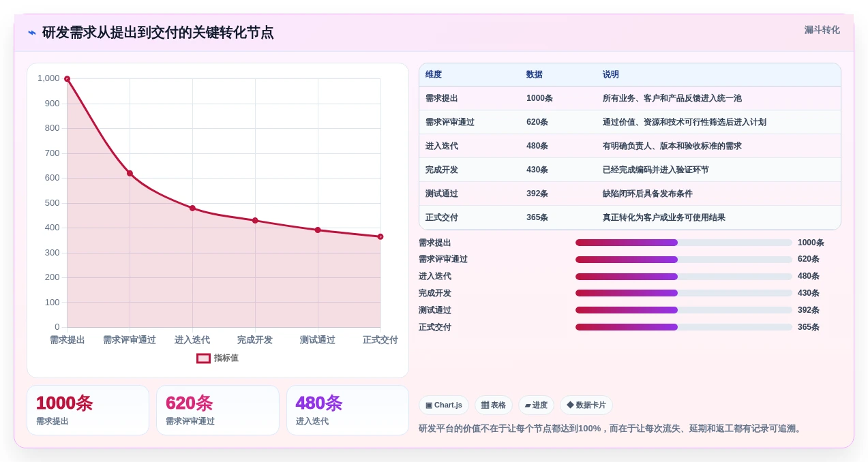The height and width of the screenshot is (462, 868).
Task: Click description 有明确负责人、版本和验收标准的需求
Action: point(672,146)
